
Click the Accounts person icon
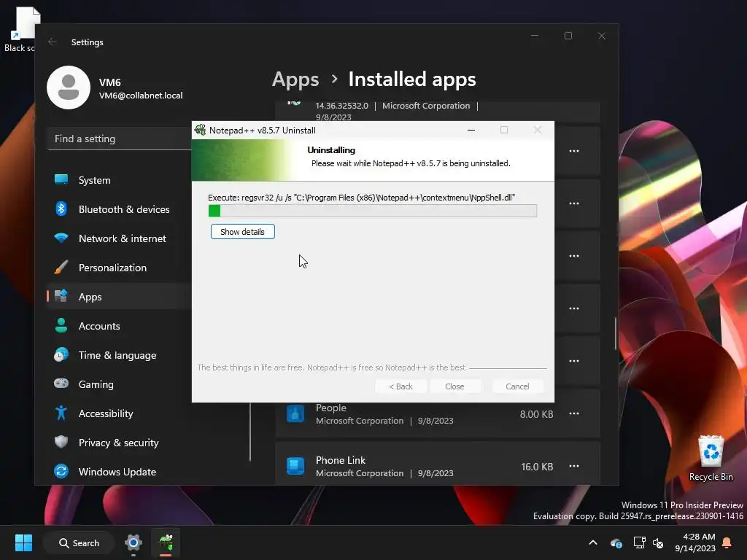(x=61, y=325)
